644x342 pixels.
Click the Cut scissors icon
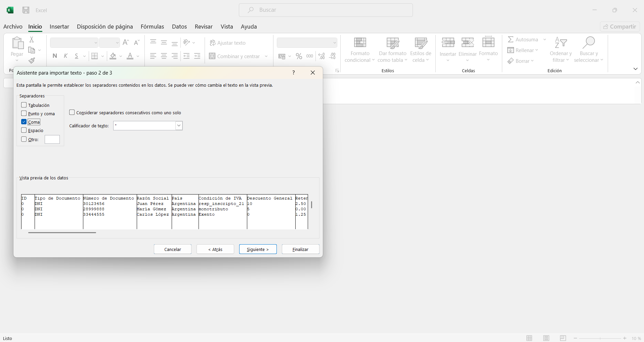click(32, 40)
